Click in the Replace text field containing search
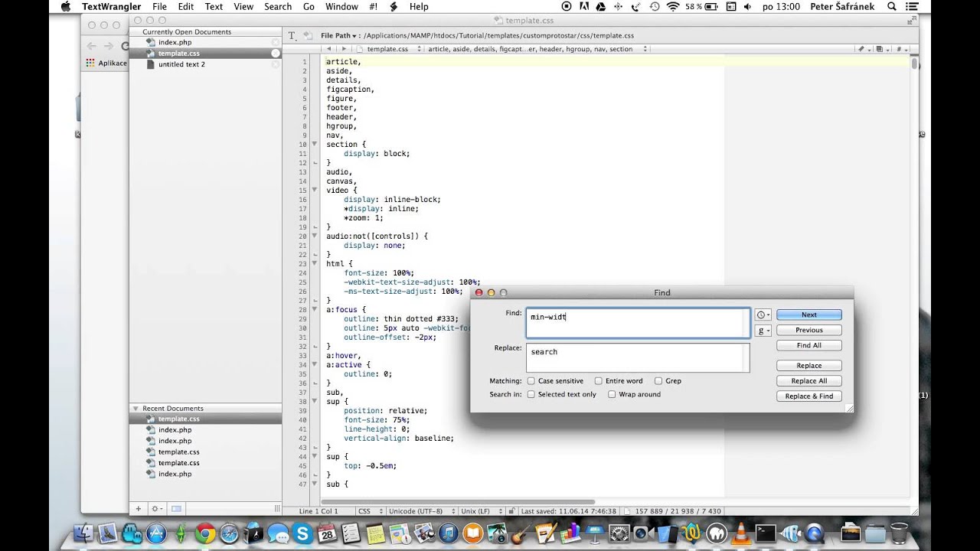This screenshot has height=551, width=980. click(638, 358)
